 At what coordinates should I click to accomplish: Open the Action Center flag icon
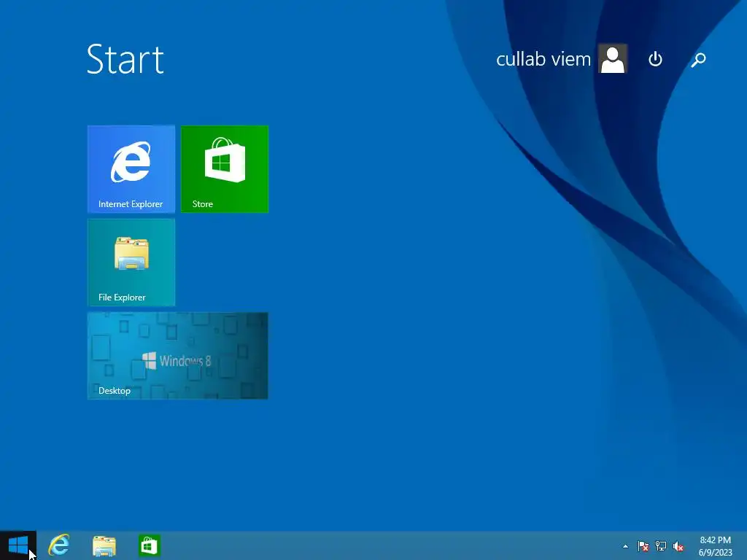pos(643,546)
